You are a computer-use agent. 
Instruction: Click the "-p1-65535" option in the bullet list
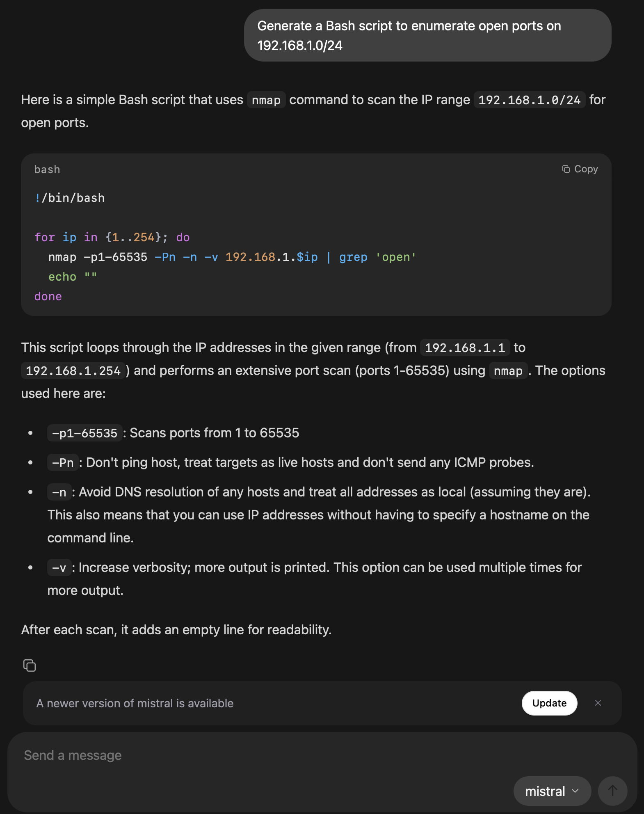coord(84,433)
